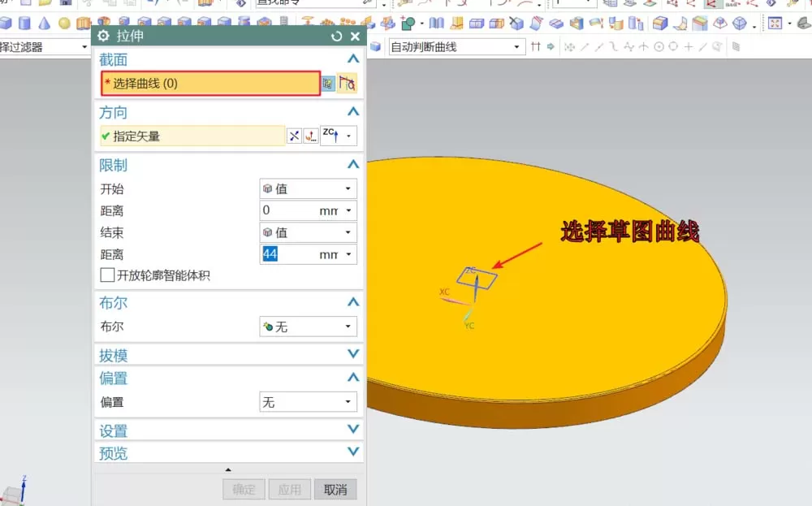Select the yellow sphere primitive icon

click(64, 24)
